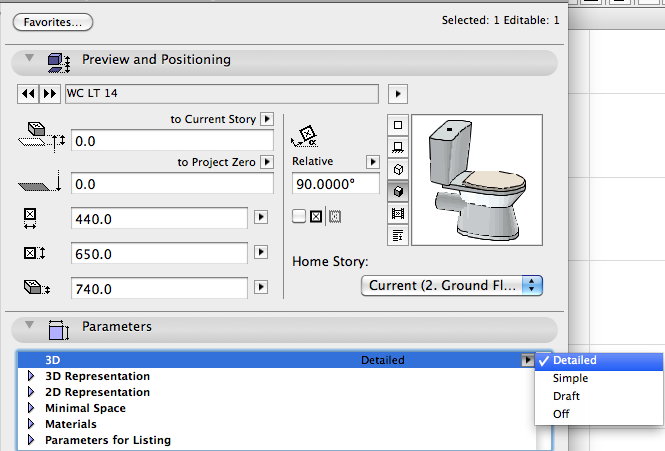The height and width of the screenshot is (451, 665).
Task: Choose Draft from the popup menu
Action: pos(599,396)
